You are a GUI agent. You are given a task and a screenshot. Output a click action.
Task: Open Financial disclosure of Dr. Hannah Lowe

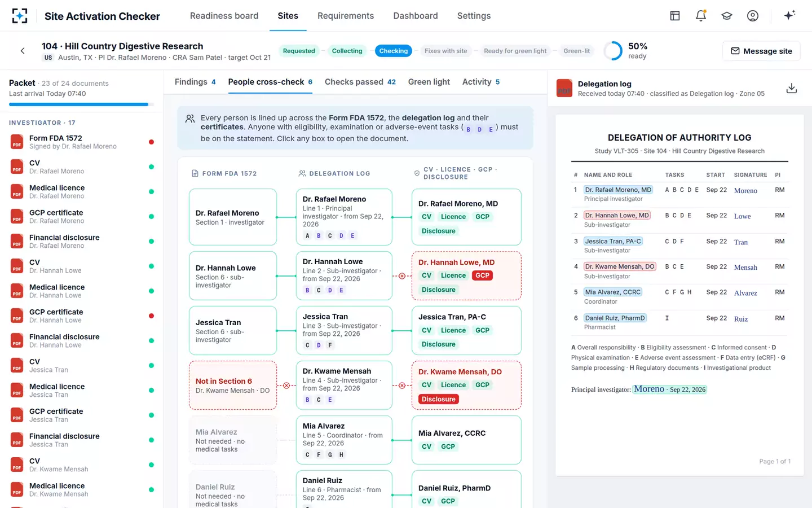[x=81, y=340]
